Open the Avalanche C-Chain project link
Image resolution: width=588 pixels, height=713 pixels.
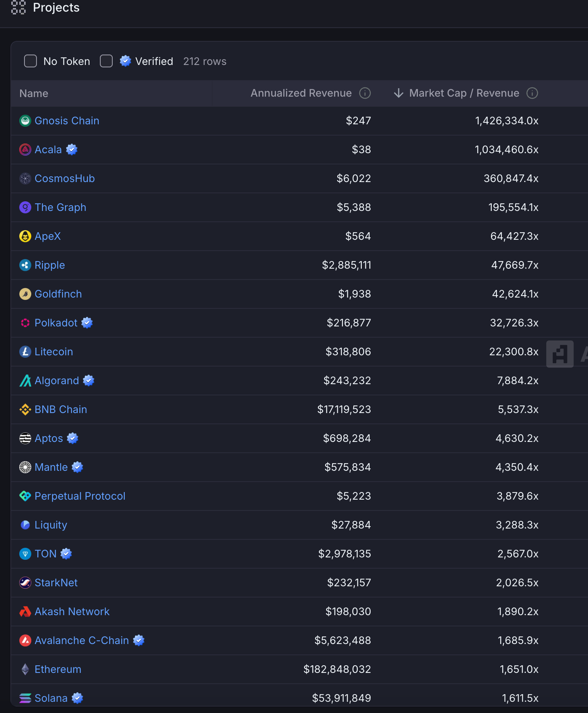pyautogui.click(x=82, y=640)
